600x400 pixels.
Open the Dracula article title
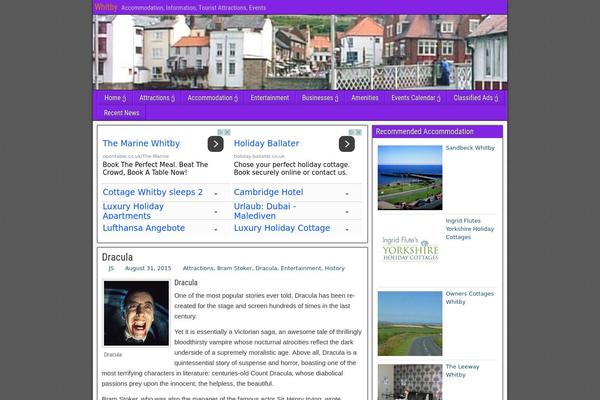117,257
